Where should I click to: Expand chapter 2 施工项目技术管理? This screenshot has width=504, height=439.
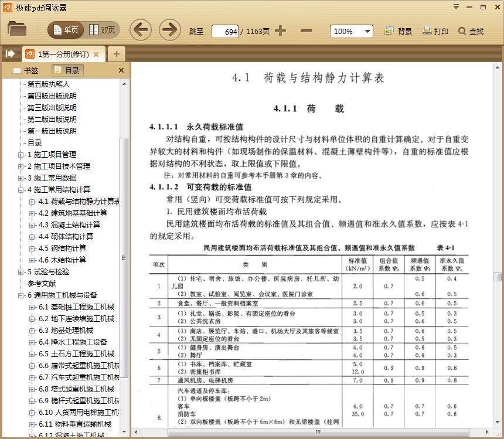21,167
